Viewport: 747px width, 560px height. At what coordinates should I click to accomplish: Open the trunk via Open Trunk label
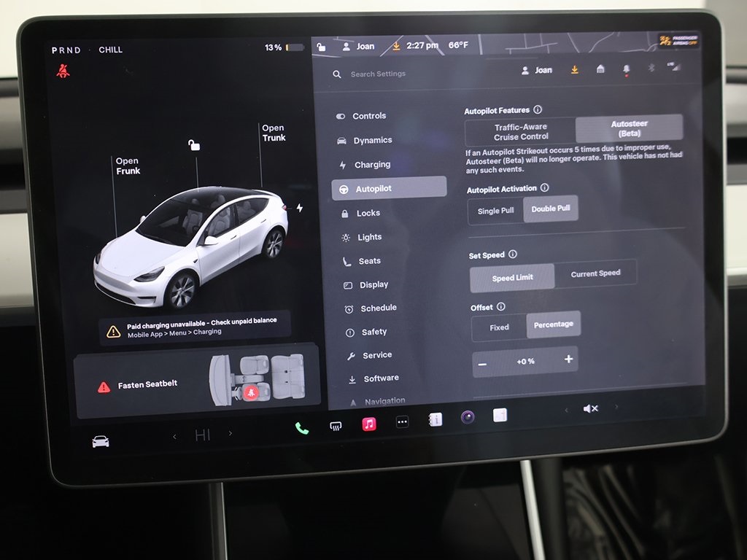tap(274, 133)
